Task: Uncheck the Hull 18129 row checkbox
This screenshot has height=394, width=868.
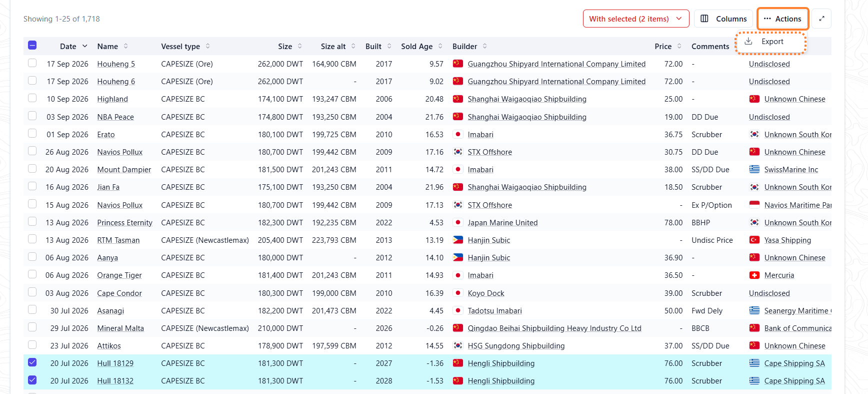Action: click(32, 362)
